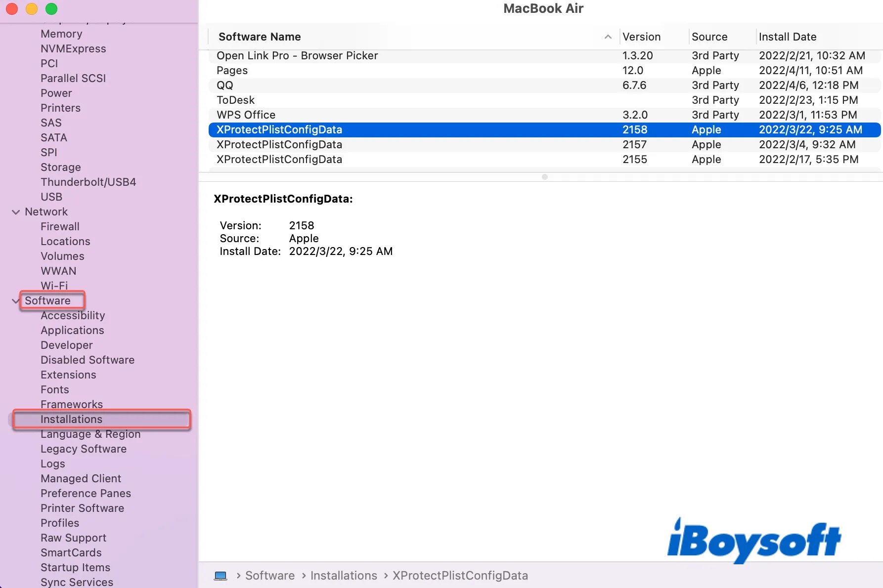Open Preference Panes in the sidebar
The image size is (883, 588).
point(86,494)
